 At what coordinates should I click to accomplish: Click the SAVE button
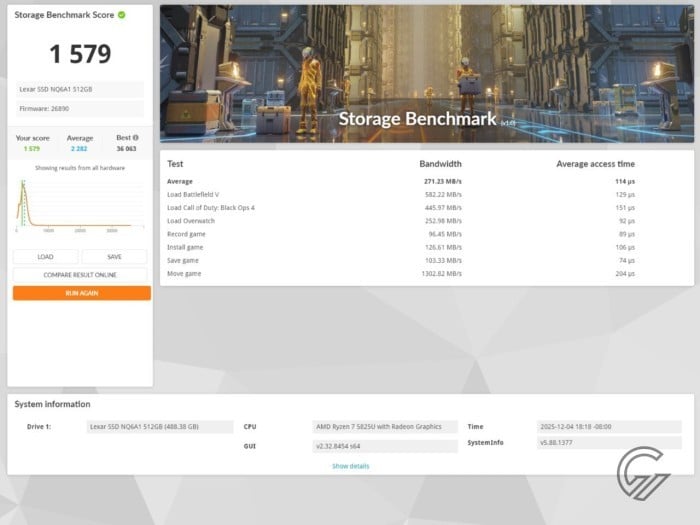click(x=114, y=257)
